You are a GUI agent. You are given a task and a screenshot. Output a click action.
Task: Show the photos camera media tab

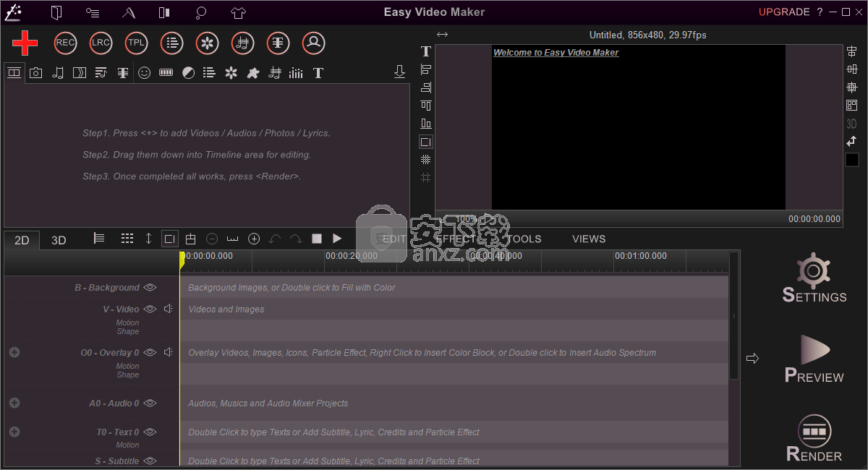(35, 73)
